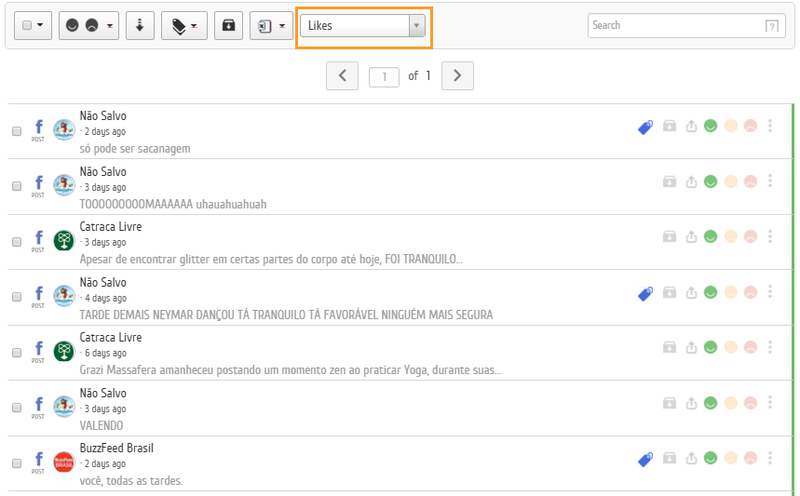Screen dimensions: 800x496
Task: Click the download arrow toolbar button
Action: pos(140,26)
